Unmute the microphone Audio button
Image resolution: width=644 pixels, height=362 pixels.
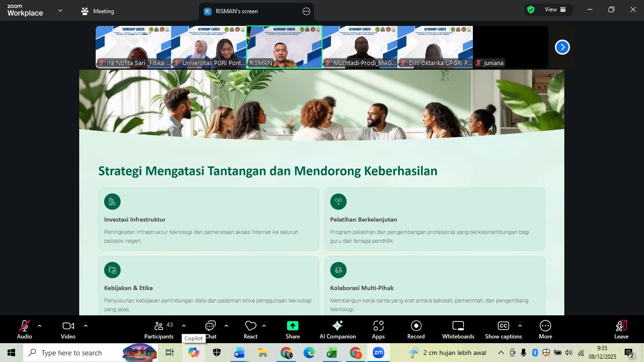coord(25,329)
